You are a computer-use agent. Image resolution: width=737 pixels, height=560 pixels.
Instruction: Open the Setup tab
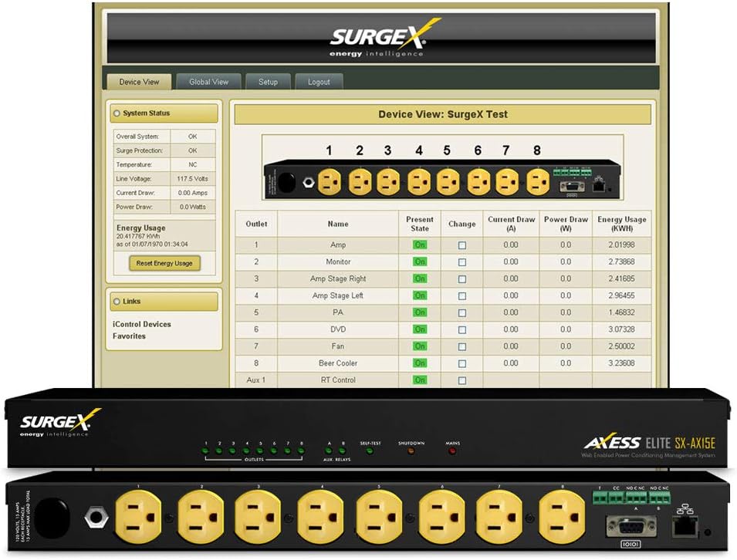268,82
